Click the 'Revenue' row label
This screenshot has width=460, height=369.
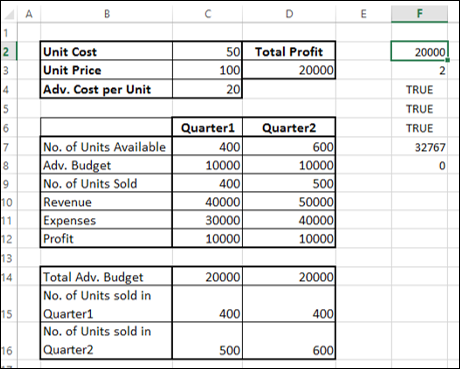pos(106,202)
